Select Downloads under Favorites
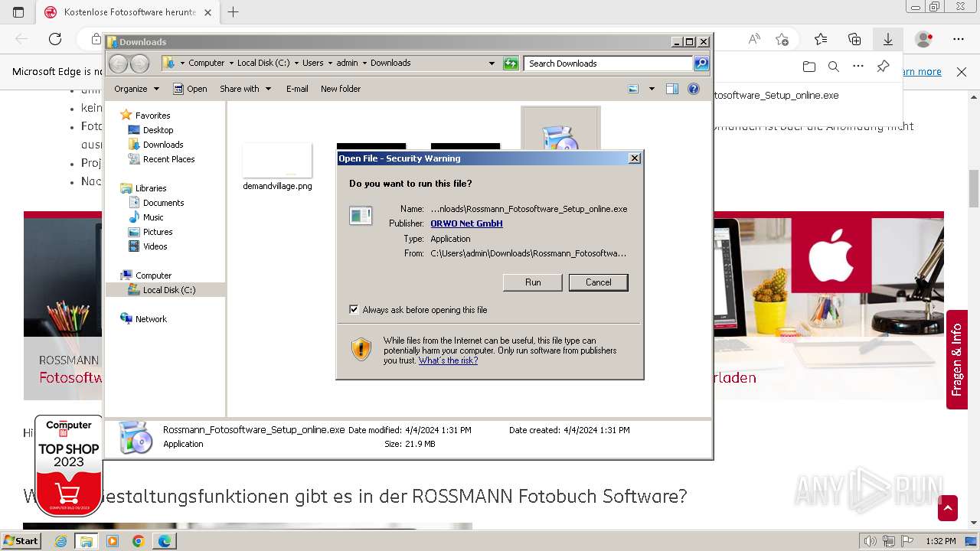Screen dimensions: 980x551 point(163,145)
